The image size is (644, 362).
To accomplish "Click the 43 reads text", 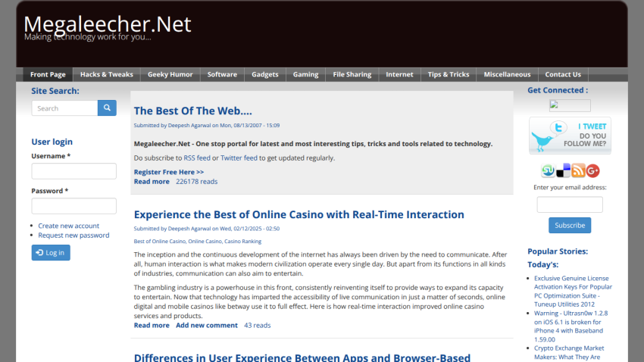I will pyautogui.click(x=257, y=325).
